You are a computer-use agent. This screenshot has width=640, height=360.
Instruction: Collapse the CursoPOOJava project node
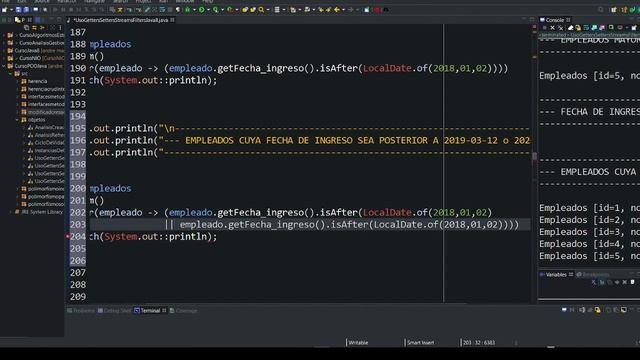point(4,66)
